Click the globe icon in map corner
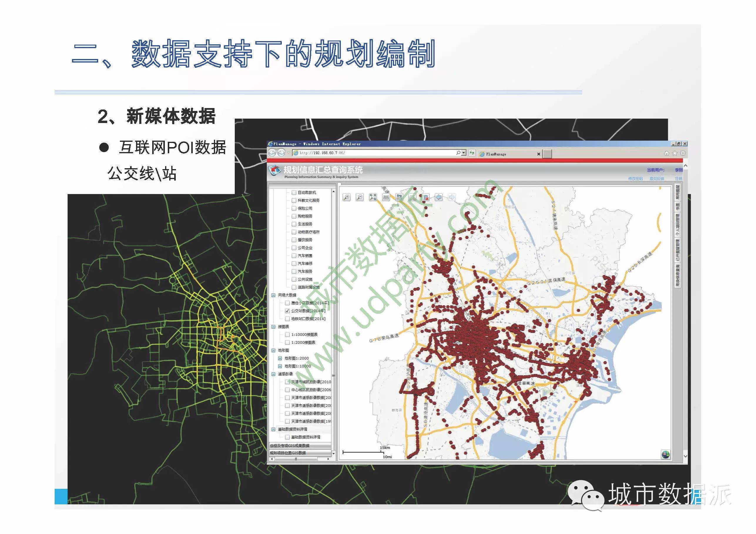The height and width of the screenshot is (534, 756). (x=666, y=454)
